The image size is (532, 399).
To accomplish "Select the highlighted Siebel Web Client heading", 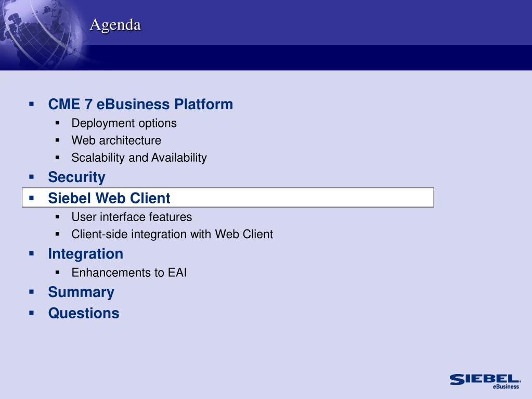I will [x=109, y=198].
